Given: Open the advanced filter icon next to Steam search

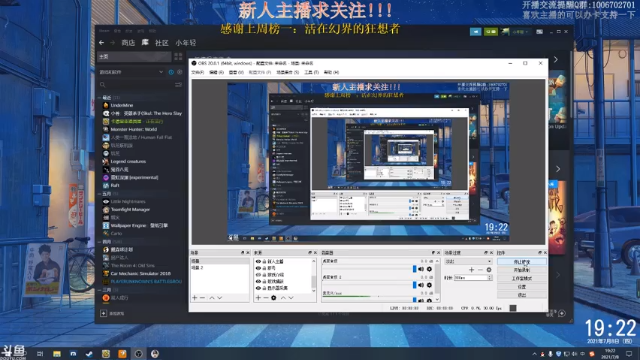Looking at the screenshot, I should [178, 84].
